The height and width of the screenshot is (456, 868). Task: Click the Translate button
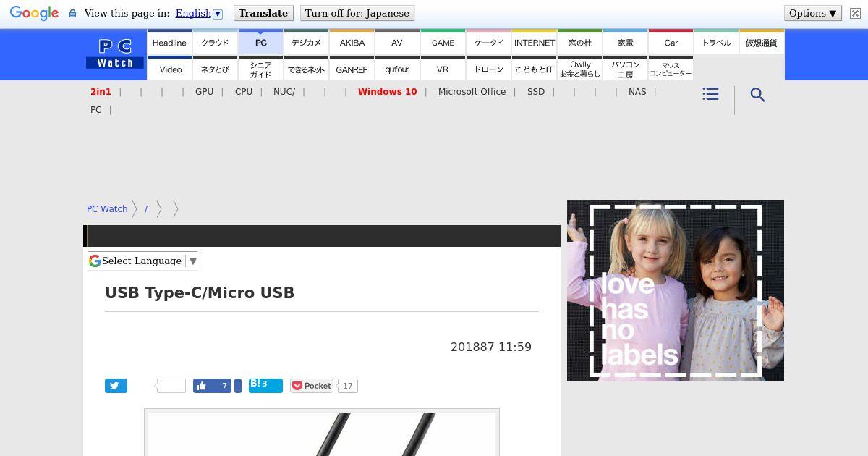[263, 13]
